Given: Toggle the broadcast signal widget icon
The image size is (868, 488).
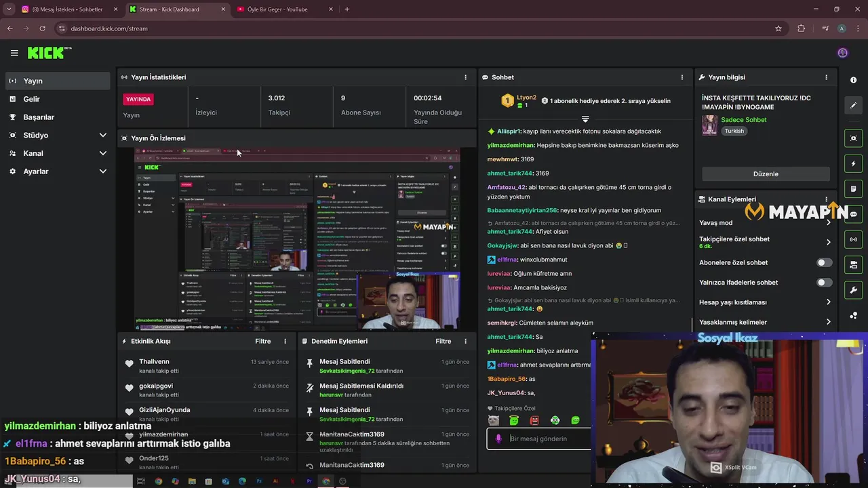Looking at the screenshot, I should (x=853, y=239).
